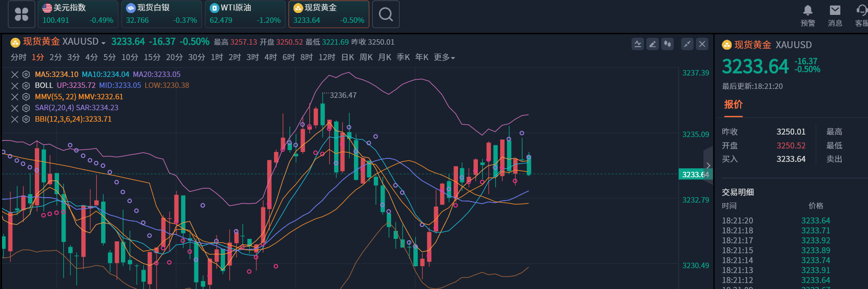Expand the 更多 timeframe dropdown
868x289 pixels.
pyautogui.click(x=444, y=58)
